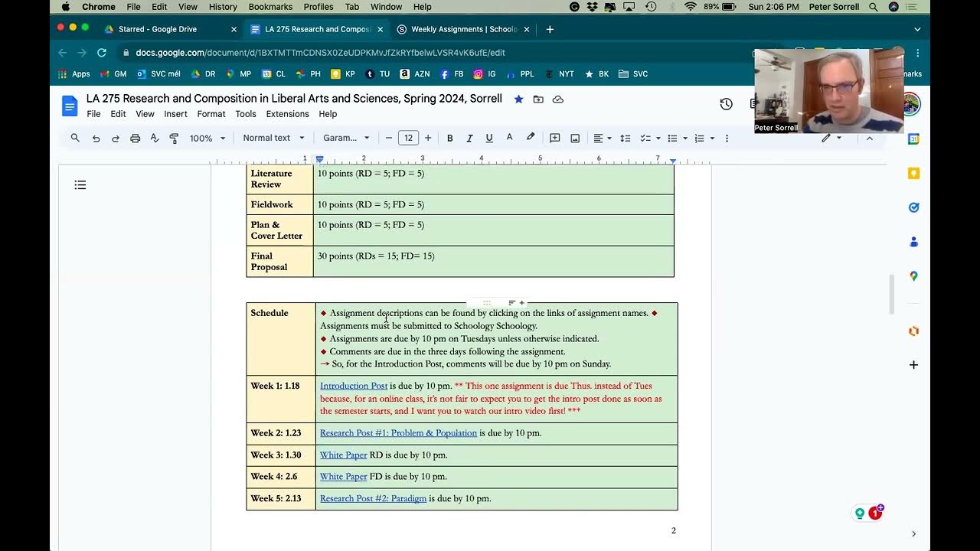
Task: Open the bulleted list options arrow
Action: (x=685, y=139)
